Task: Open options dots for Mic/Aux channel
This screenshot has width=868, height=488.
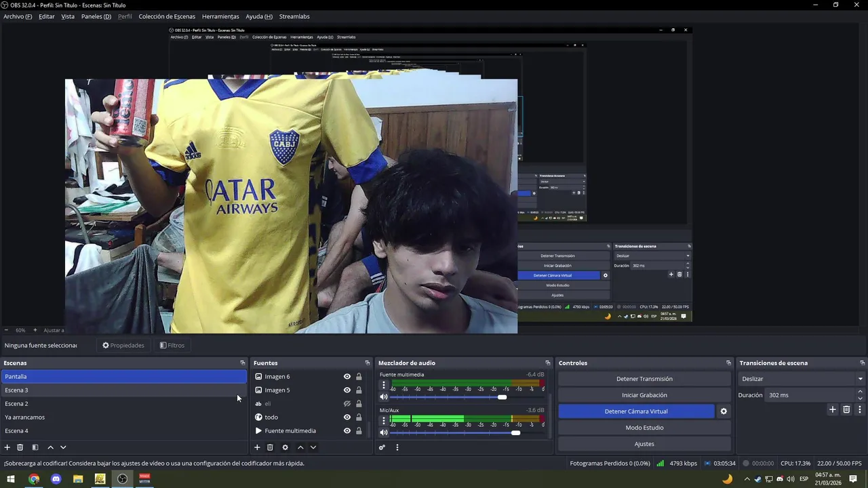Action: pyautogui.click(x=384, y=420)
